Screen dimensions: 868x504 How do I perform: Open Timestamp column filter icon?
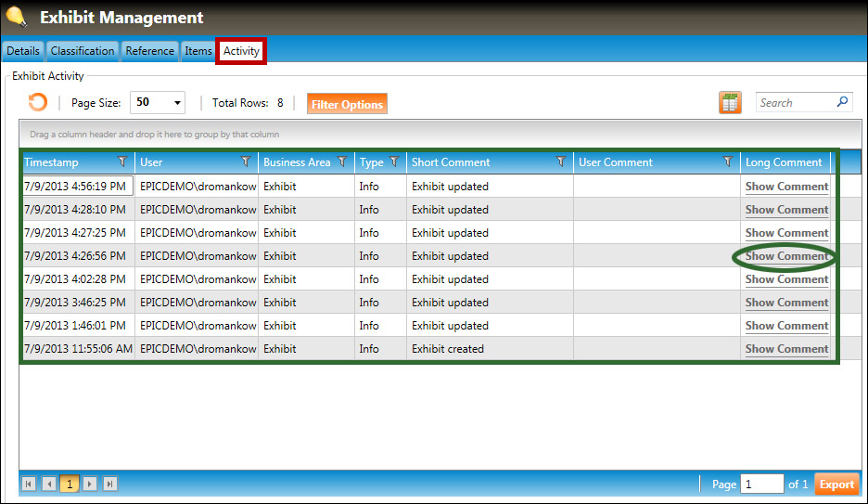[x=122, y=162]
